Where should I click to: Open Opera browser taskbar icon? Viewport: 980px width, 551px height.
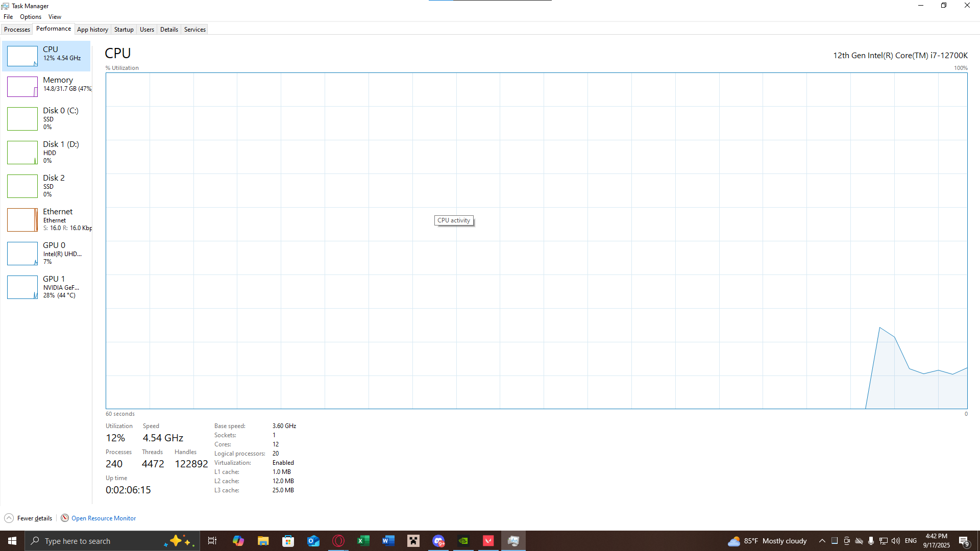pos(338,541)
